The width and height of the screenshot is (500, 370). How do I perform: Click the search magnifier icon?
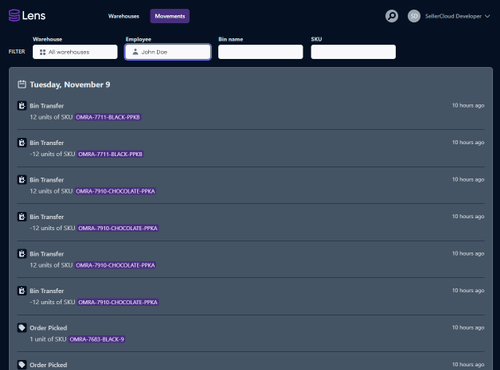point(392,16)
